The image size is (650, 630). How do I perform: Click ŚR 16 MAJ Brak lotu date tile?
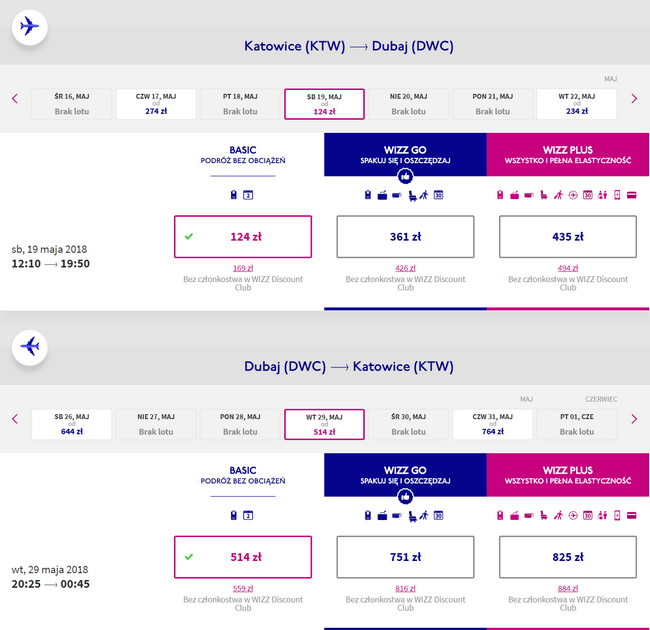coord(72,104)
